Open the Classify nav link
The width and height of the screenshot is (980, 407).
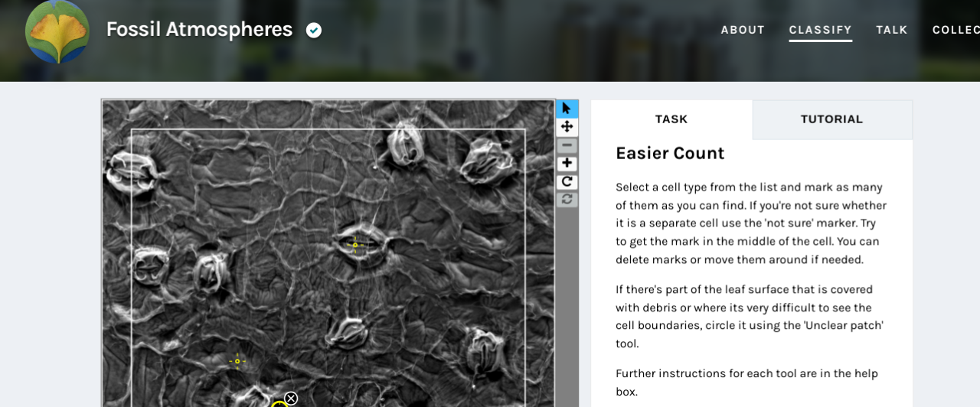point(820,30)
